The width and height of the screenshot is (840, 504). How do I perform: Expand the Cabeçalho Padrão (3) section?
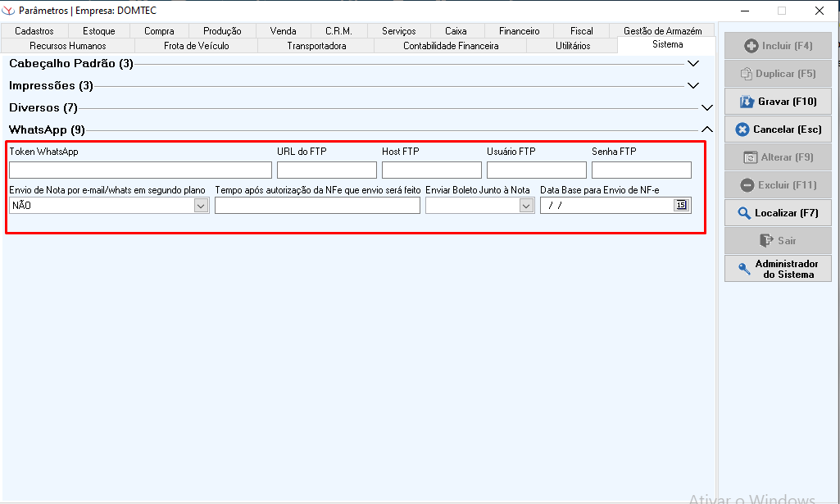point(693,63)
